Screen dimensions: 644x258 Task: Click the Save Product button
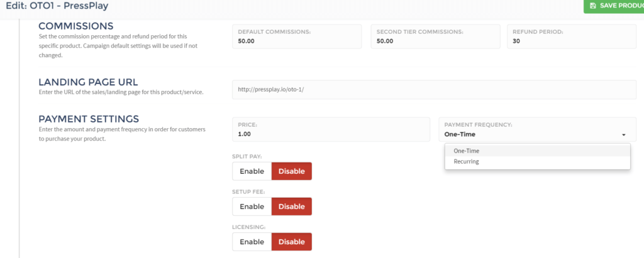pyautogui.click(x=614, y=6)
